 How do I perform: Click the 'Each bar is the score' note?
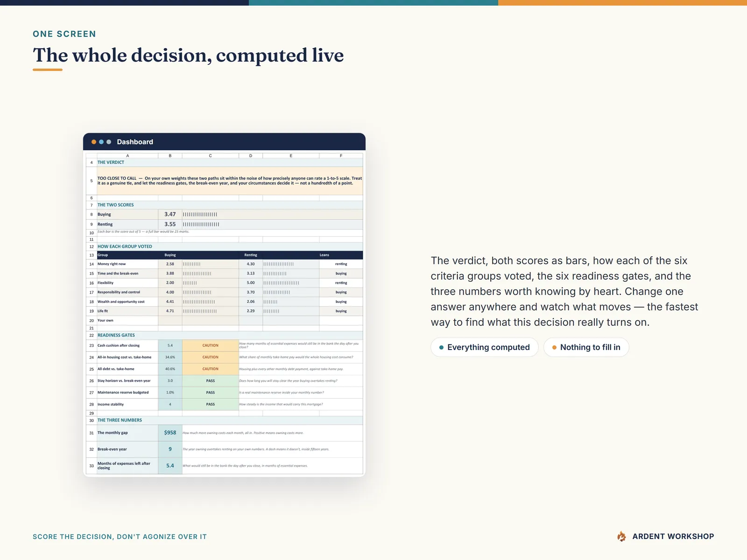[143, 231]
